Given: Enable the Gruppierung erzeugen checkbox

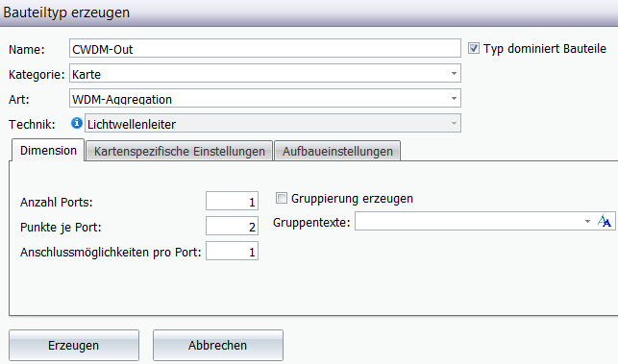Looking at the screenshot, I should coord(282,198).
